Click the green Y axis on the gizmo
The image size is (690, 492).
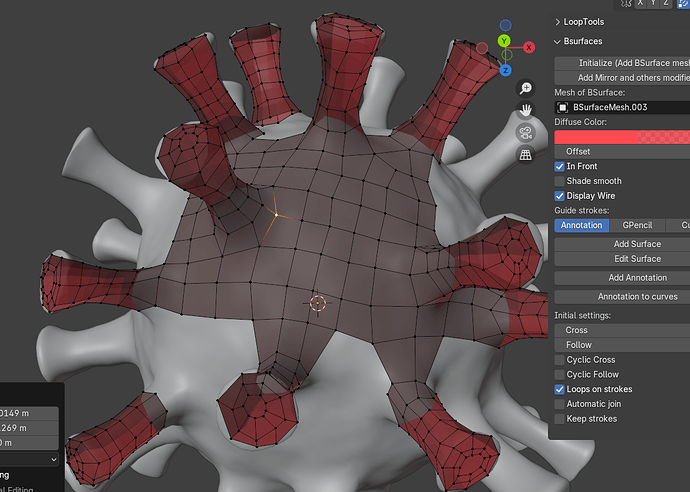coord(504,41)
